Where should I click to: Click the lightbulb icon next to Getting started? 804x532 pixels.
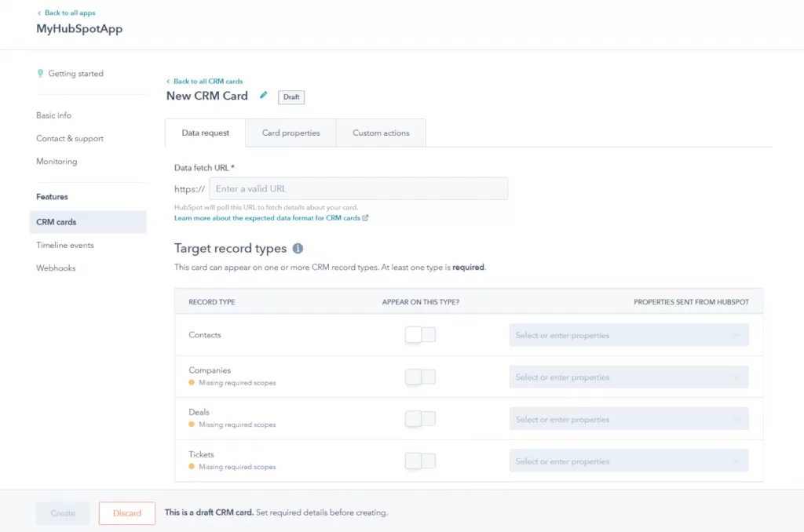(x=40, y=73)
